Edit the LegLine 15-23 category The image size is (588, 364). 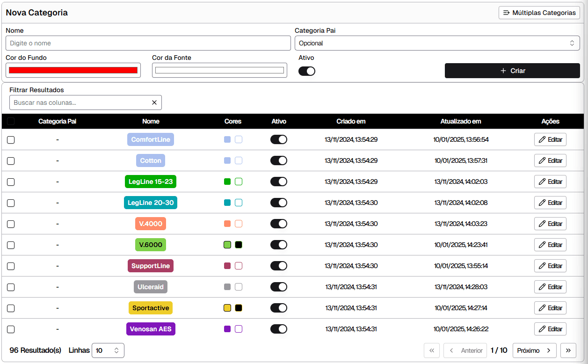click(x=550, y=182)
